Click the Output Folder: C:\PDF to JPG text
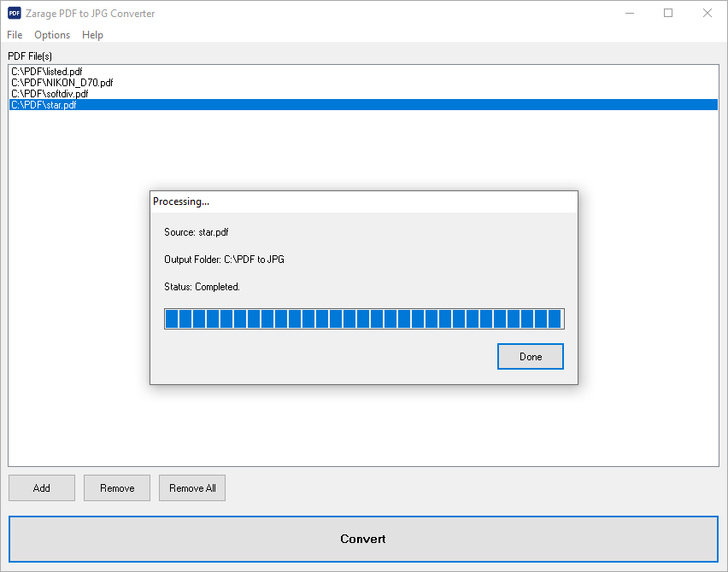 224,260
